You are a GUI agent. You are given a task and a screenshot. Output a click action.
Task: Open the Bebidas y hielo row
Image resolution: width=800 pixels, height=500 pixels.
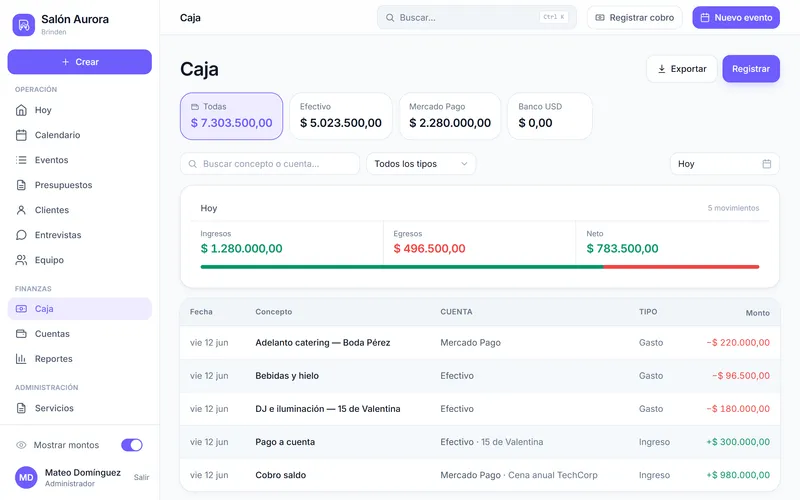click(x=480, y=376)
